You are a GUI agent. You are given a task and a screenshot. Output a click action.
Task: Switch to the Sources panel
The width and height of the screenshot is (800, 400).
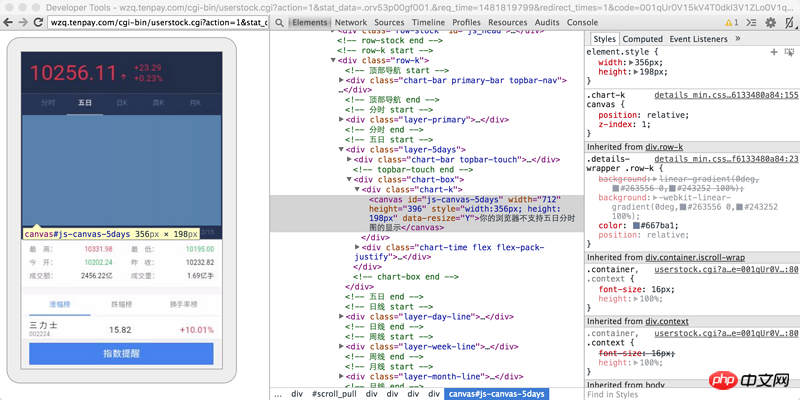pos(389,22)
